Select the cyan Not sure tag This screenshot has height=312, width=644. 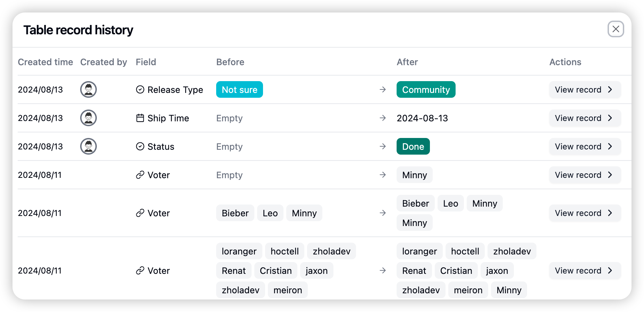click(x=239, y=89)
